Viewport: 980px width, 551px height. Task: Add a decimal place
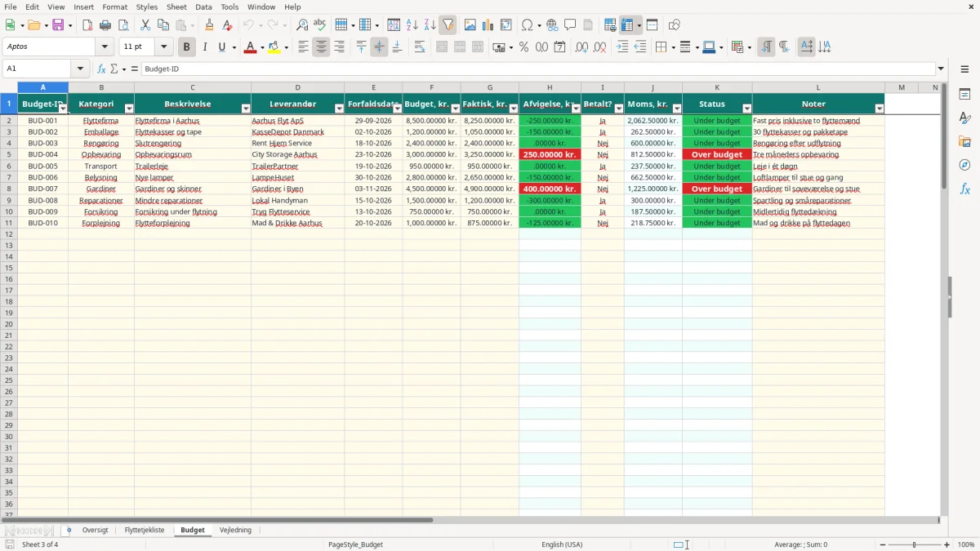coord(581,47)
